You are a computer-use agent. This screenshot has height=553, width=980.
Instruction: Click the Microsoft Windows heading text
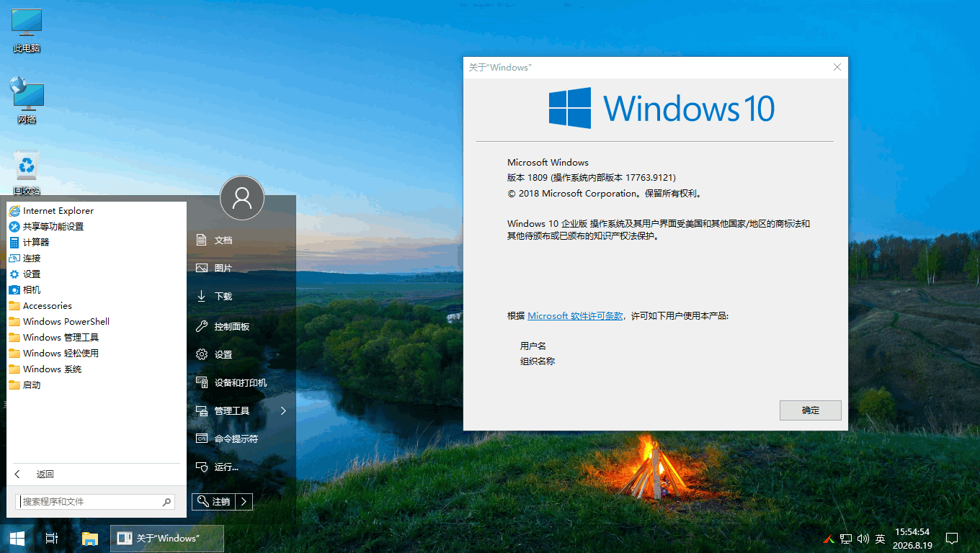548,163
